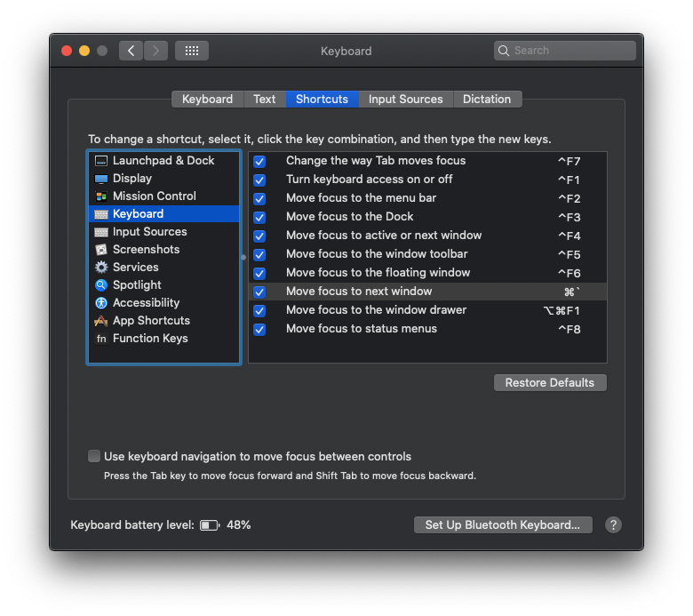Click the fn Function Keys icon
This screenshot has height=616, width=693.
tap(101, 339)
